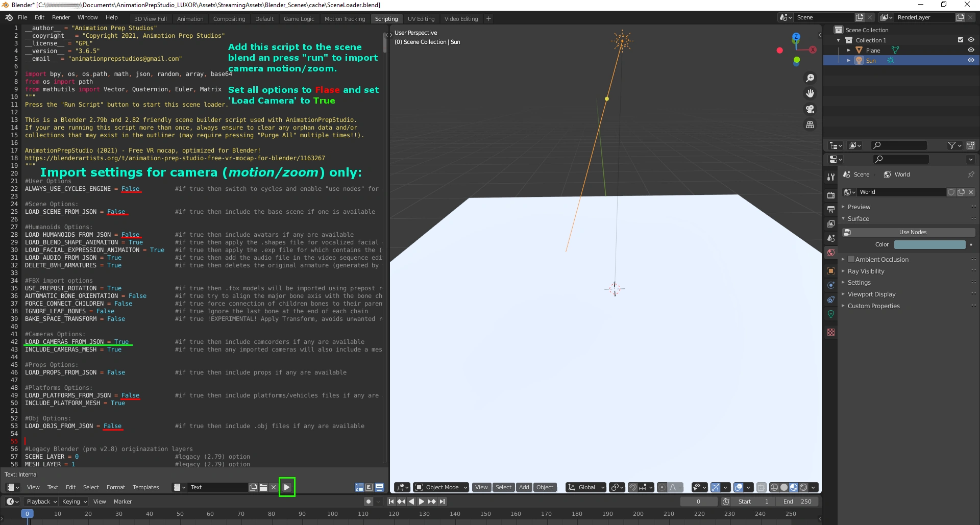Open the Marker menu in timeline
980x525 pixels.
[122, 502]
